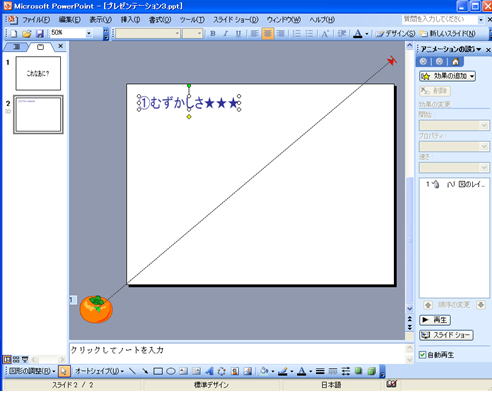
Task: Click the Open folder icon
Action: pos(27,33)
